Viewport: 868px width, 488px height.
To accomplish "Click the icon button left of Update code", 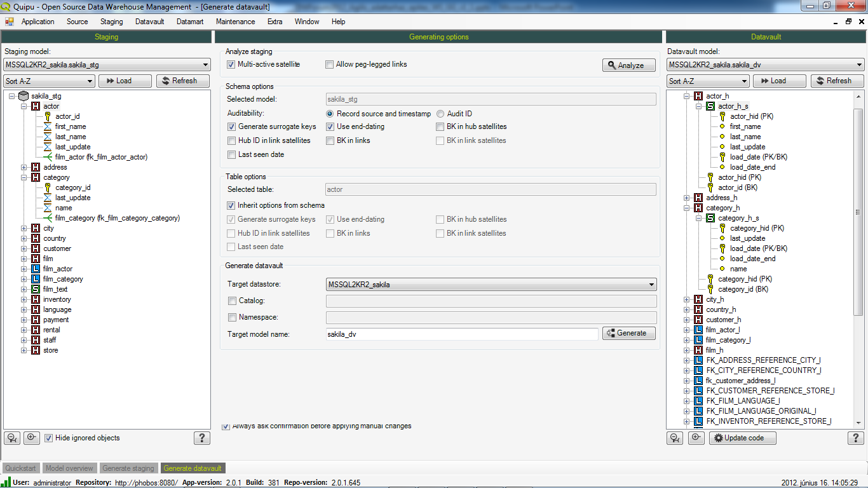I will coord(696,438).
